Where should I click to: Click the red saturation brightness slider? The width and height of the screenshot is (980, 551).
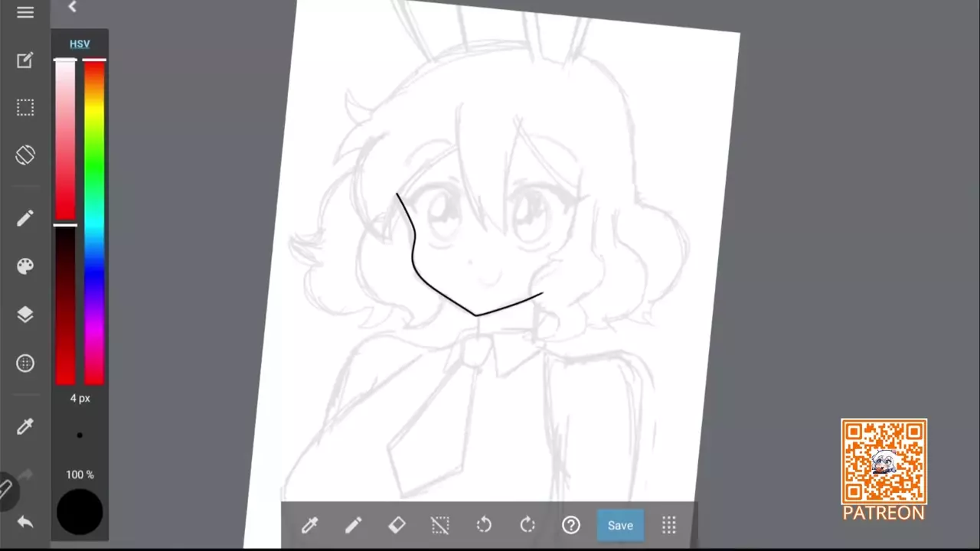click(65, 222)
